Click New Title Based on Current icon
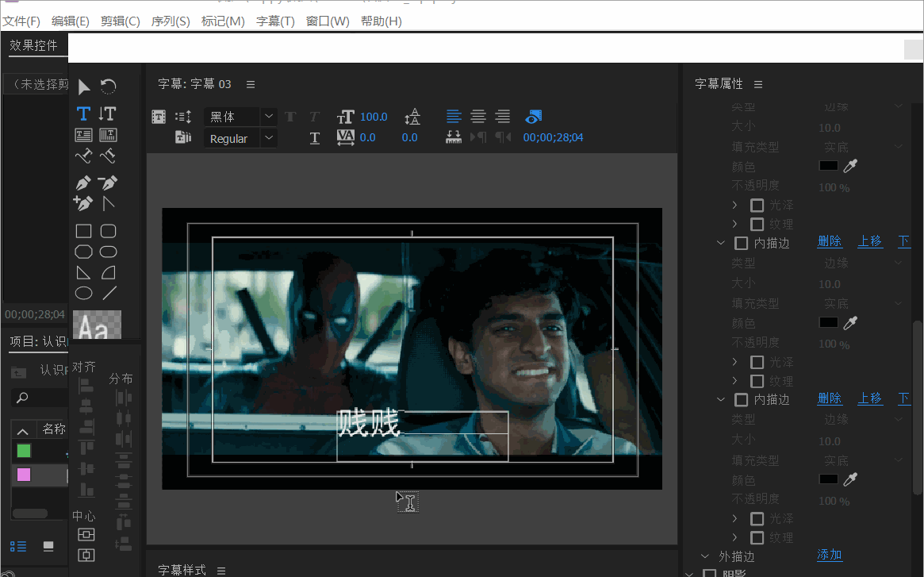924x577 pixels. click(159, 117)
